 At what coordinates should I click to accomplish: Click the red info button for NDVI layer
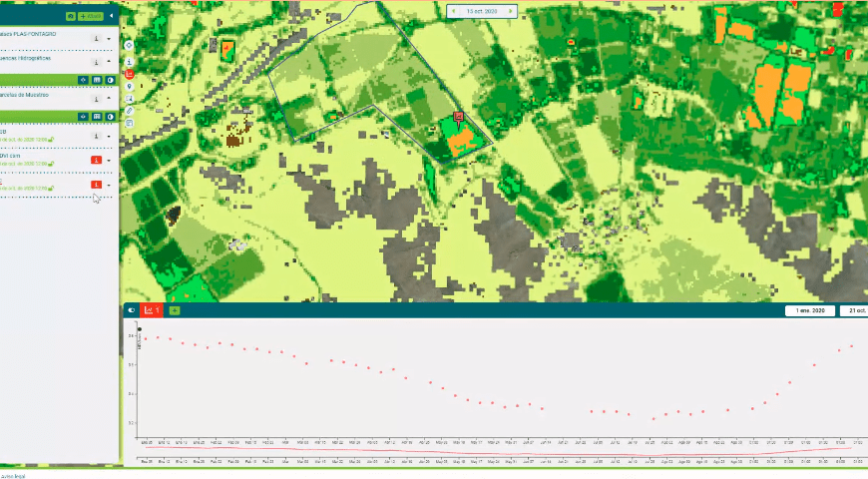click(96, 159)
